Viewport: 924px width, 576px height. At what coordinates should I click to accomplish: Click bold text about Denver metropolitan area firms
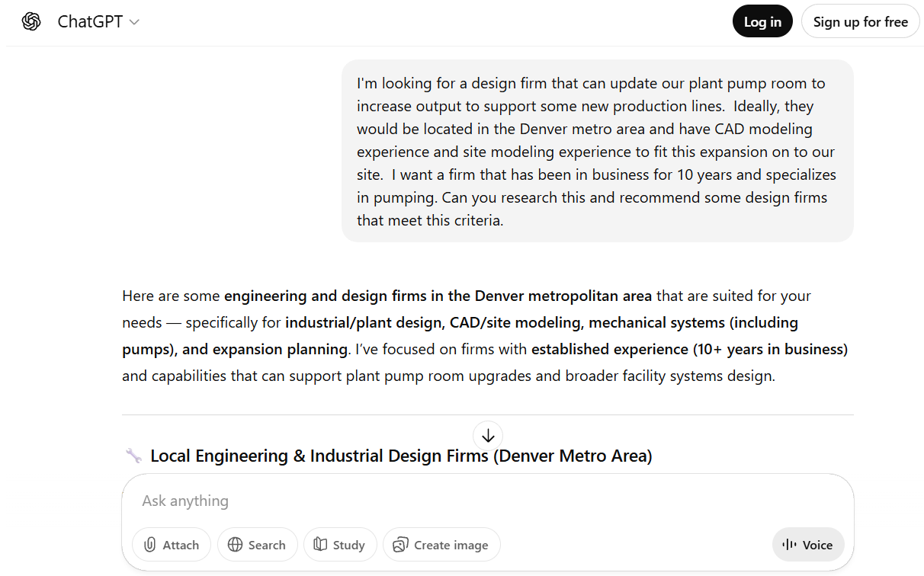pos(438,296)
